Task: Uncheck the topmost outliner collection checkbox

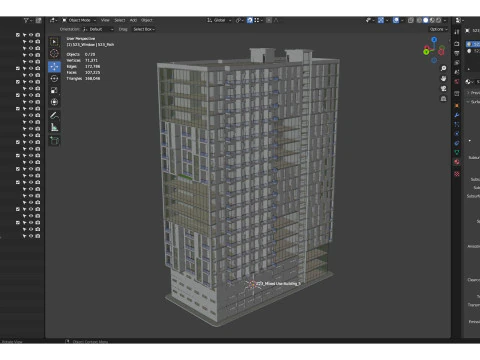Action: click(x=18, y=35)
